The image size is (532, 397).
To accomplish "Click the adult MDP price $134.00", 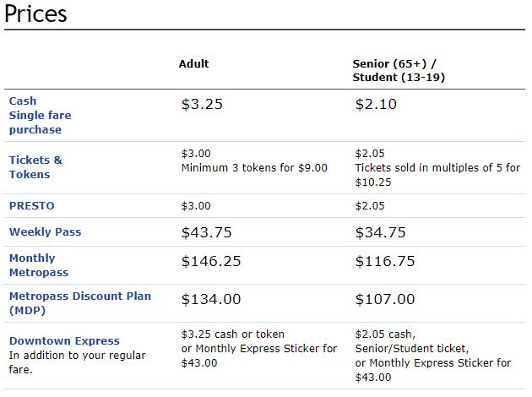I will click(211, 299).
